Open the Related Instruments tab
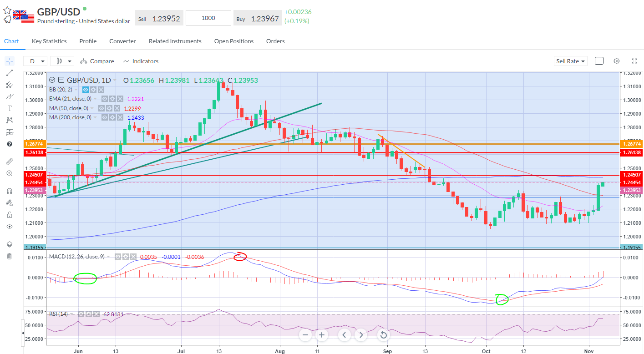Screen dimensions: 644x354 coord(175,41)
